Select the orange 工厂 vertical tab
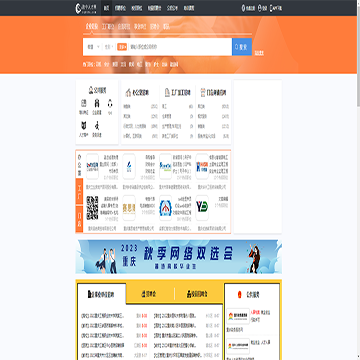 click(x=79, y=192)
